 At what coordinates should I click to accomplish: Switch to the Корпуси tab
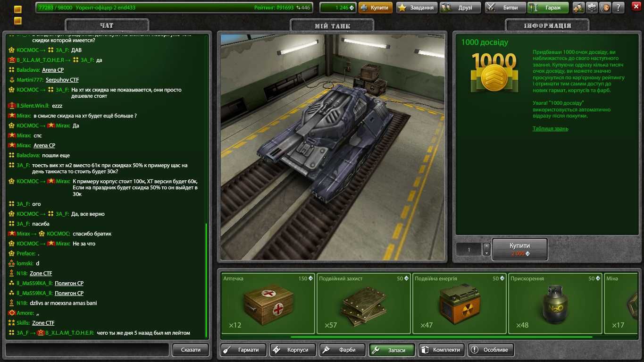[292, 350]
